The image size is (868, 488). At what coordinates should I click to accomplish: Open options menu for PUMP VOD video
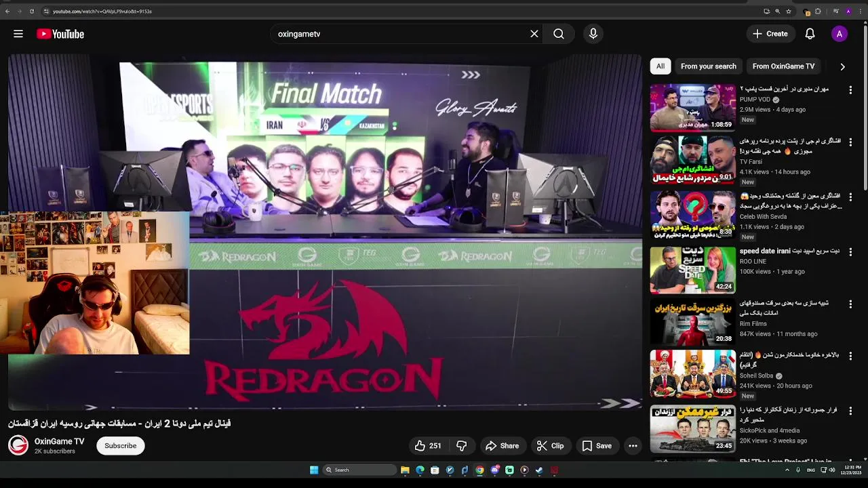click(850, 89)
